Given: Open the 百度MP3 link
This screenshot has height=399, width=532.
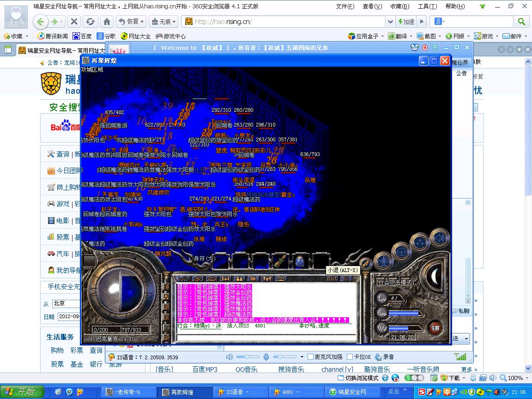Looking at the screenshot, I should [205, 369].
